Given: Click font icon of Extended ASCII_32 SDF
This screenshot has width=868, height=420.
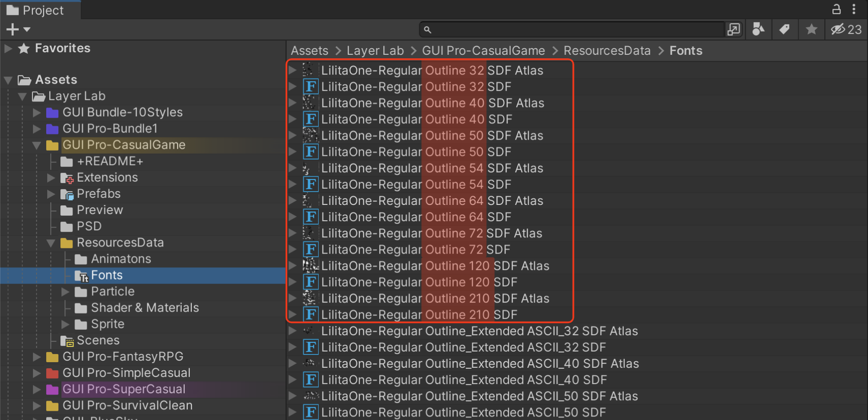Looking at the screenshot, I should tap(311, 347).
